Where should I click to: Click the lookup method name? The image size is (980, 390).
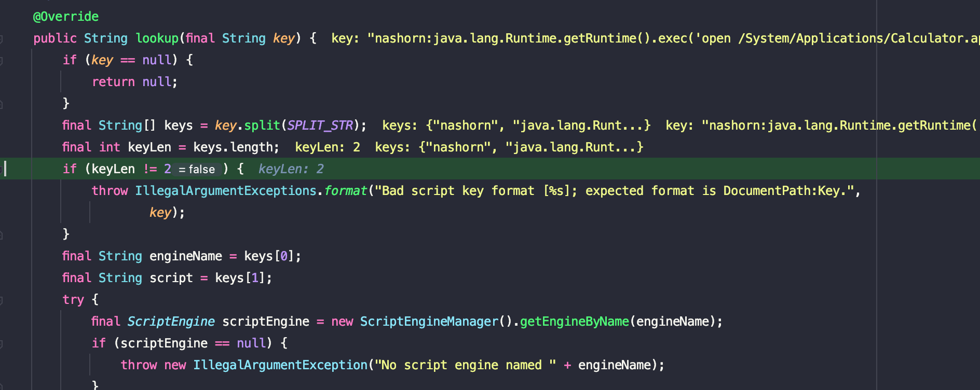[x=157, y=38]
